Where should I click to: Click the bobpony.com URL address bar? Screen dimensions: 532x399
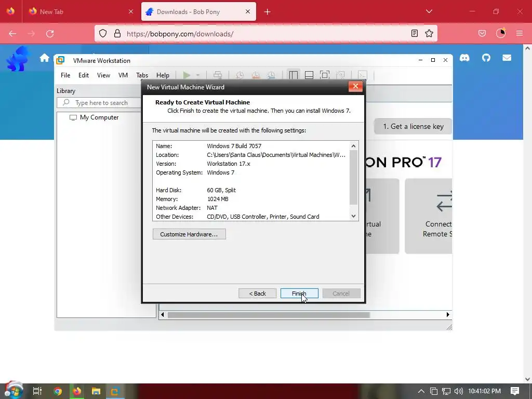click(264, 34)
